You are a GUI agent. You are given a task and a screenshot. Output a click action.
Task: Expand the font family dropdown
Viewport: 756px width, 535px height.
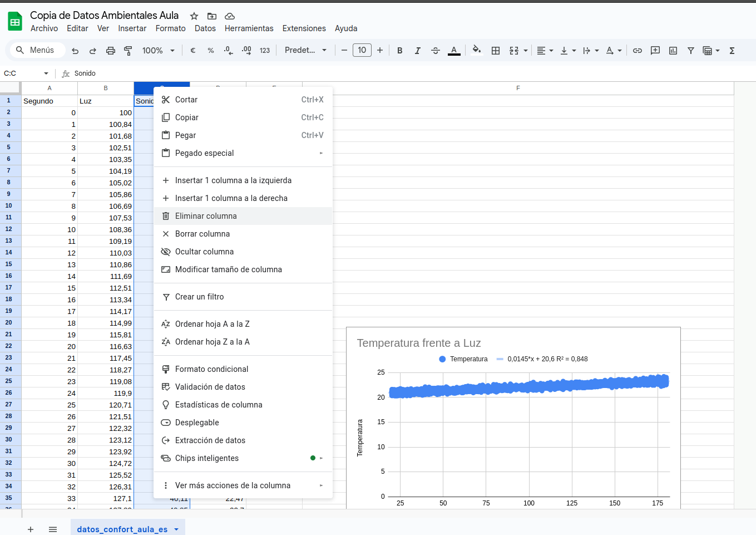(305, 50)
